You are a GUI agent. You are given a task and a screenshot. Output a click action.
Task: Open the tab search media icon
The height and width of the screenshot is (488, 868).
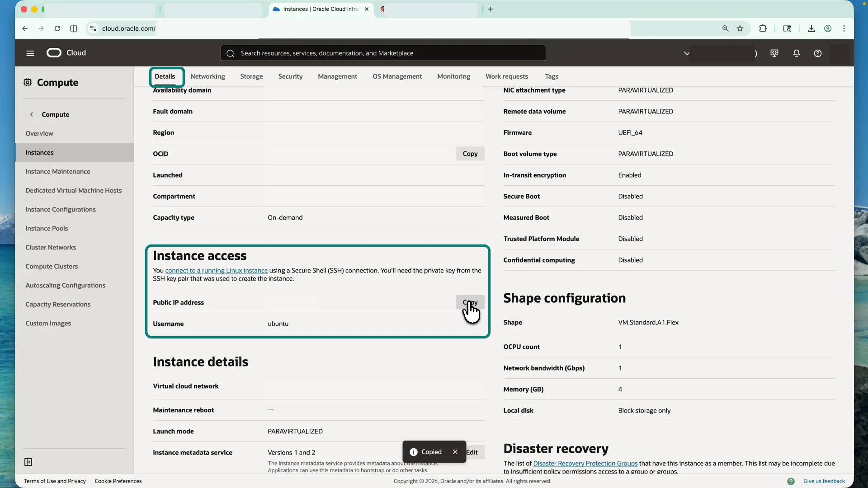click(787, 28)
